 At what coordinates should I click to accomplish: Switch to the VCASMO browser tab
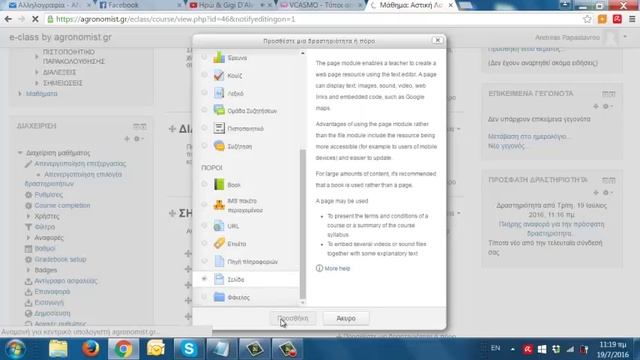click(x=320, y=5)
